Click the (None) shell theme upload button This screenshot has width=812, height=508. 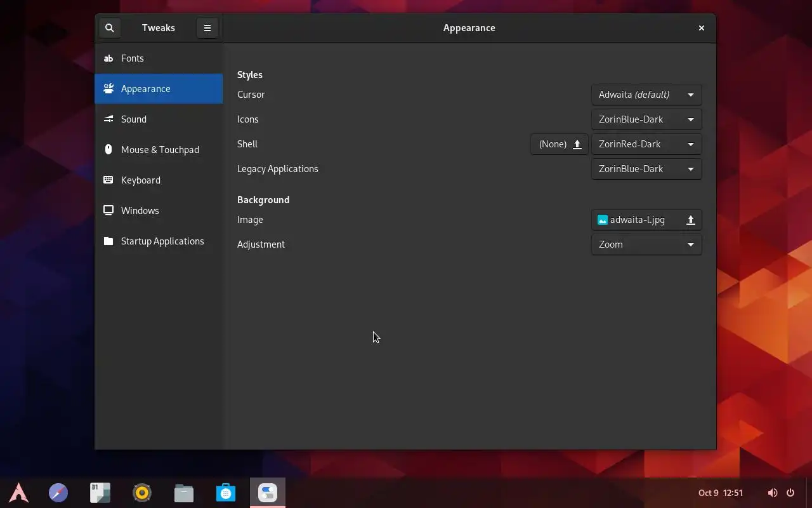click(x=560, y=144)
